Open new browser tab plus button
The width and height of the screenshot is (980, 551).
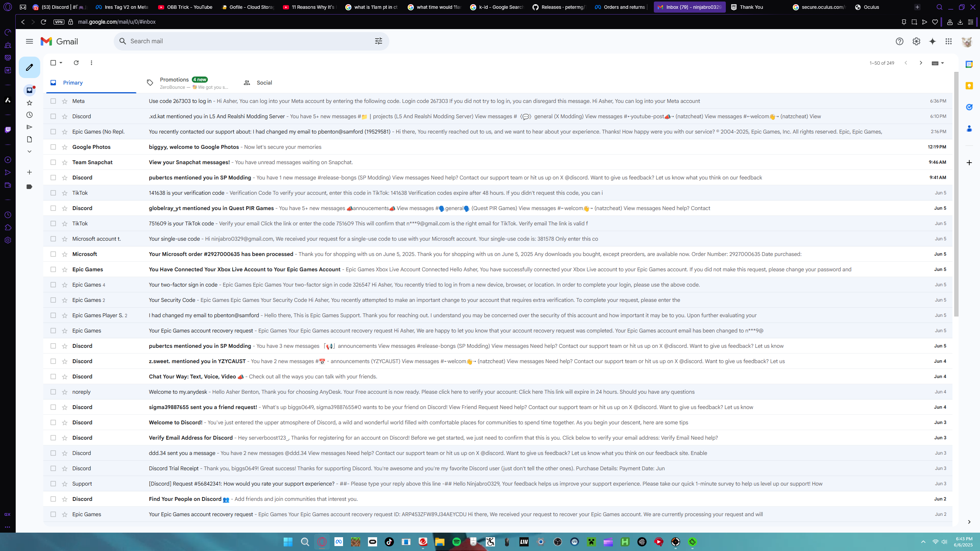[x=917, y=7]
